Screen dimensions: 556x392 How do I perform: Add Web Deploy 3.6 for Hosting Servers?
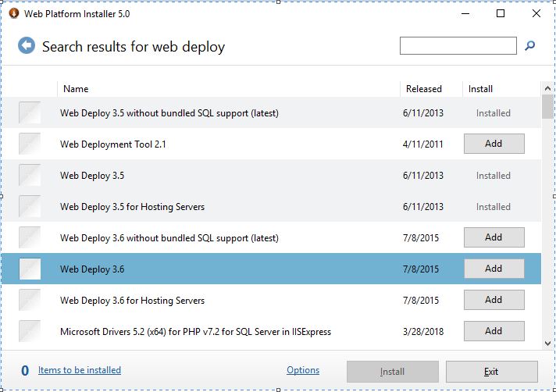(494, 300)
